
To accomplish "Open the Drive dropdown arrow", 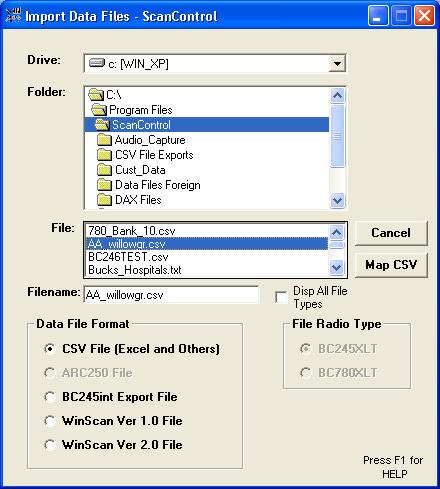I will (337, 63).
